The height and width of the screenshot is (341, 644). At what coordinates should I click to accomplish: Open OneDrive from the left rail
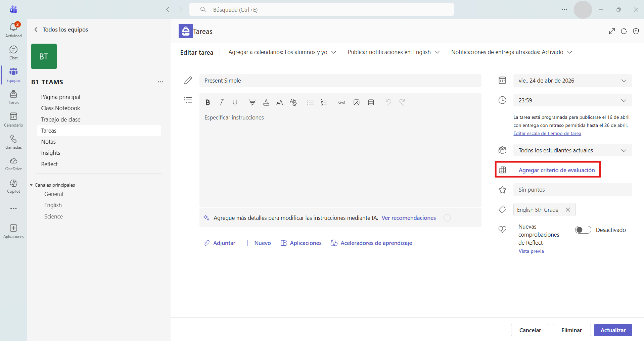click(x=13, y=164)
